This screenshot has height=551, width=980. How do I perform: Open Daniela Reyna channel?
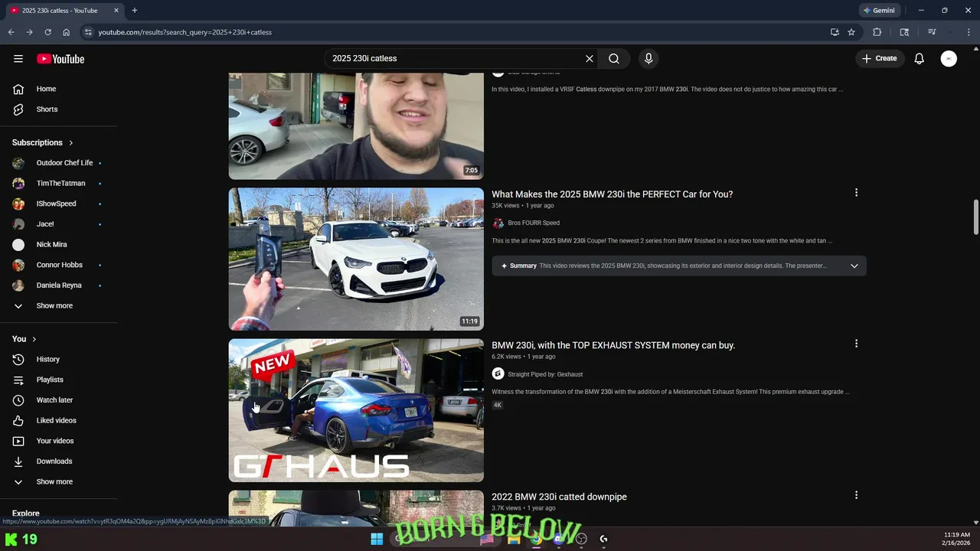click(x=58, y=285)
